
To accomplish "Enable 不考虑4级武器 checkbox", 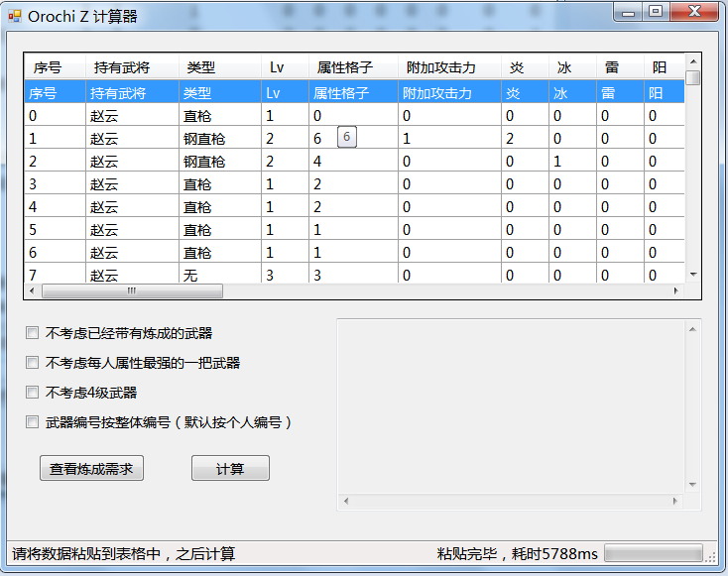I will click(x=33, y=393).
